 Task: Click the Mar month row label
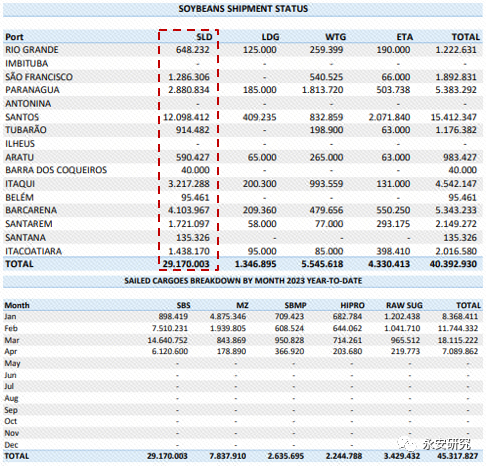click(x=12, y=340)
